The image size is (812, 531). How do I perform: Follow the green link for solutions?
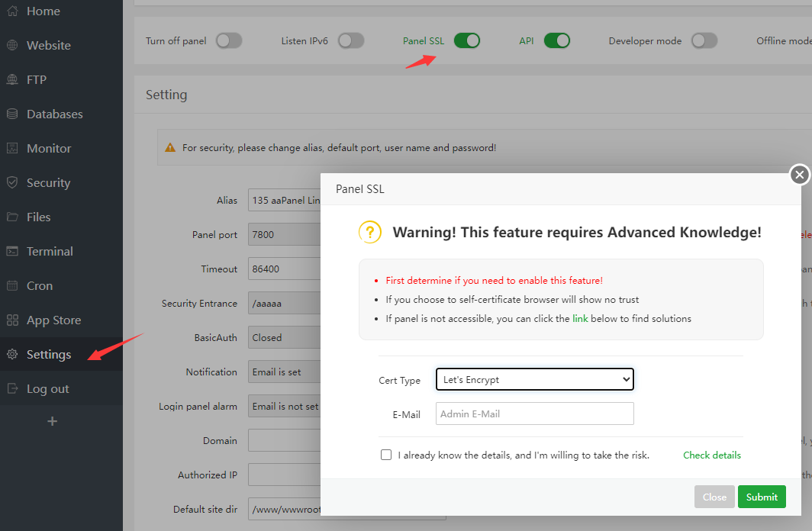580,318
